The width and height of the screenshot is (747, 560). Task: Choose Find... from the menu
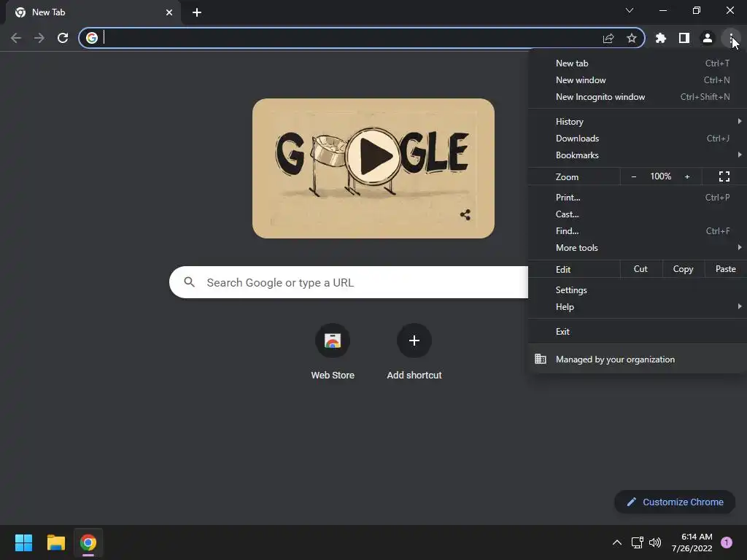click(638, 230)
